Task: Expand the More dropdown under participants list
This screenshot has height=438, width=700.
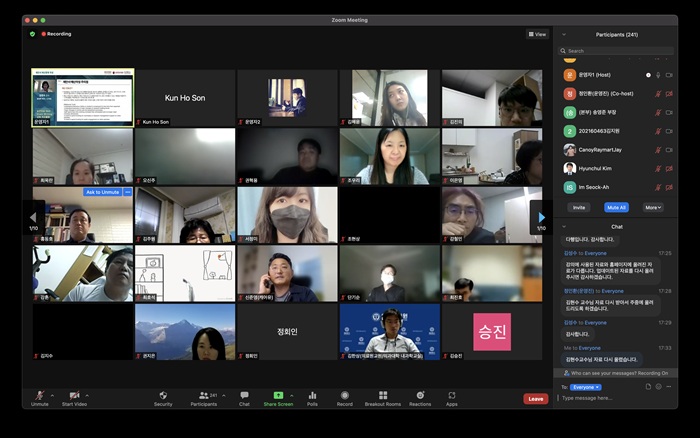Action: point(652,207)
